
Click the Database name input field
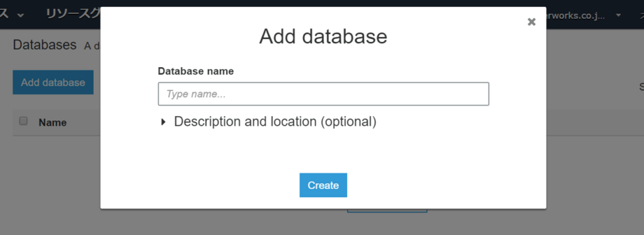(x=323, y=94)
